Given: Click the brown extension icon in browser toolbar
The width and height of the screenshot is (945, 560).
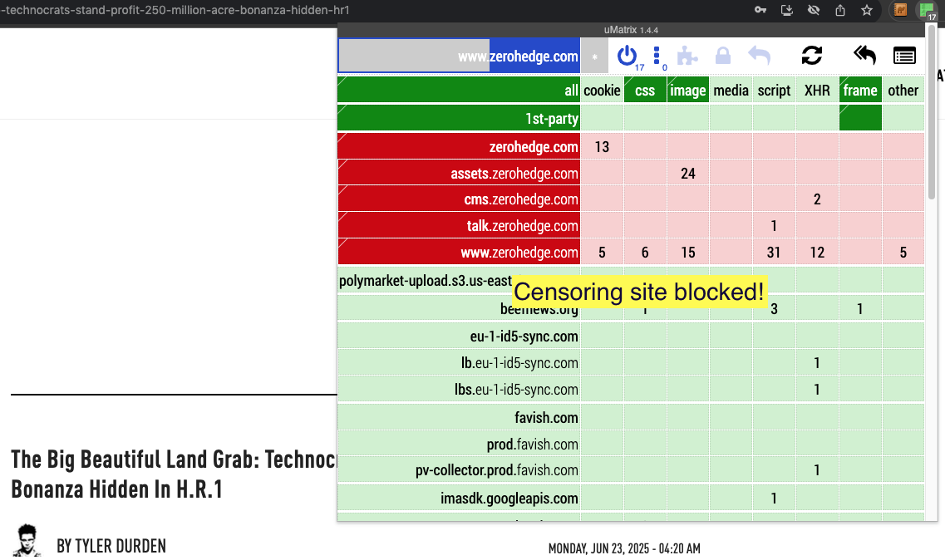Looking at the screenshot, I should point(900,10).
